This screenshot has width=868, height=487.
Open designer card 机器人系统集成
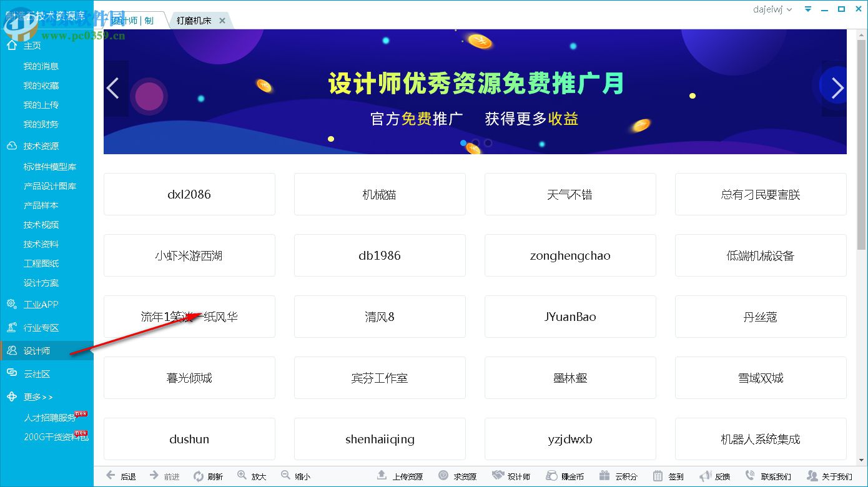pos(761,439)
